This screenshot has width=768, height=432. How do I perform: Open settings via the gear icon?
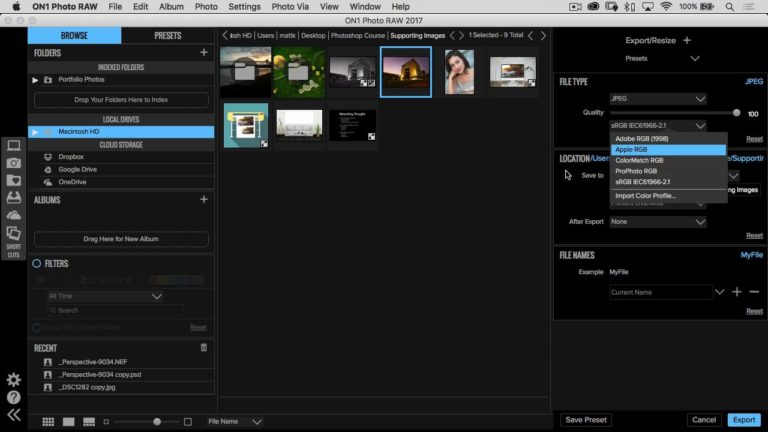click(x=14, y=380)
